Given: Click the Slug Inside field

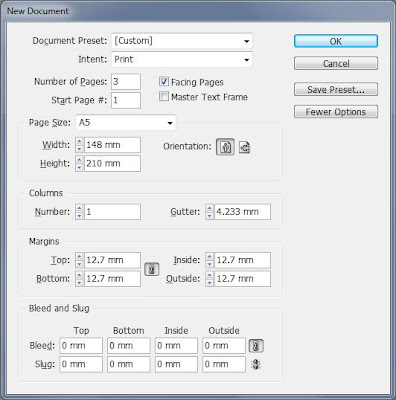Looking at the screenshot, I should click(176, 364).
